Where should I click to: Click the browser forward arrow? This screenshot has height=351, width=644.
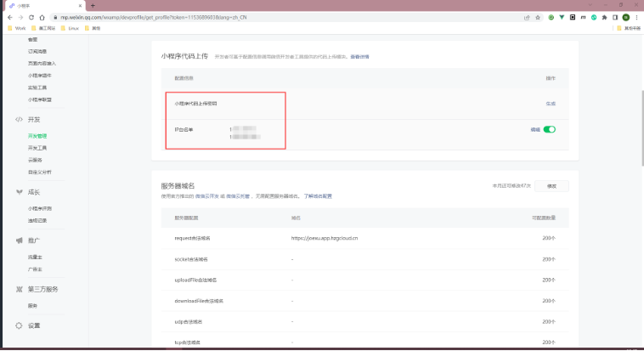20,17
